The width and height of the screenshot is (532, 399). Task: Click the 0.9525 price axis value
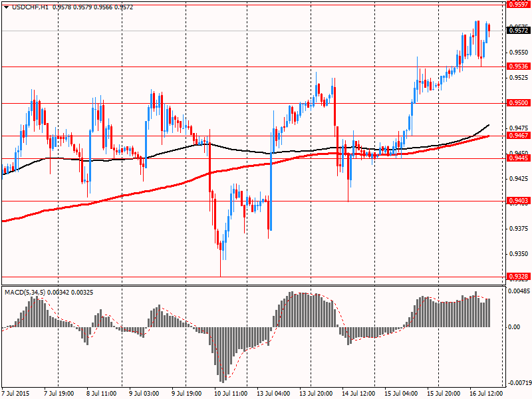pyautogui.click(x=519, y=78)
